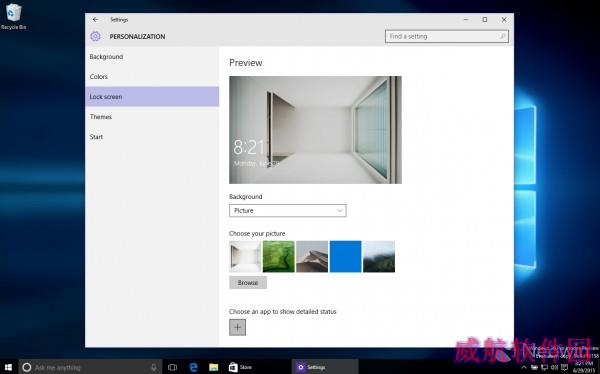
Task: Go back using the Settings arrow
Action: [x=95, y=20]
